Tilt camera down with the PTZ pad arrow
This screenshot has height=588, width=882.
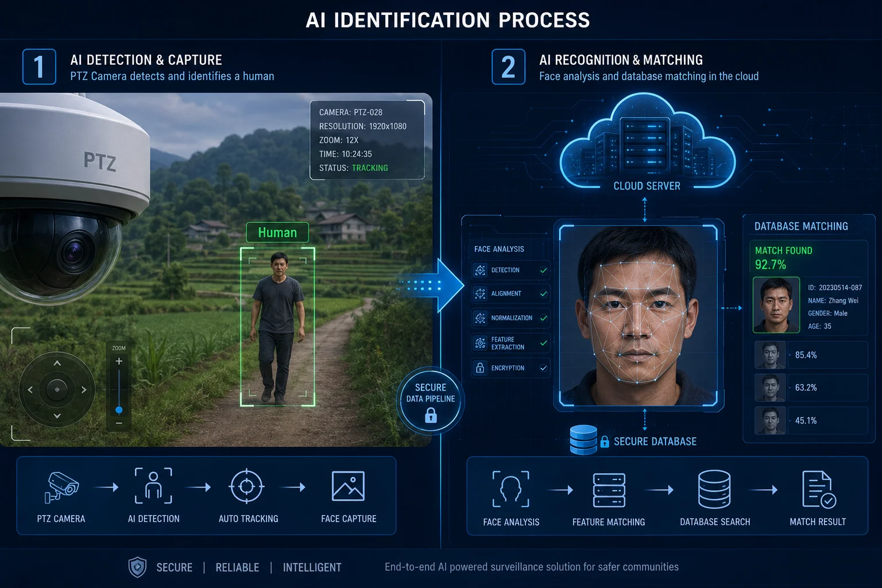point(57,416)
